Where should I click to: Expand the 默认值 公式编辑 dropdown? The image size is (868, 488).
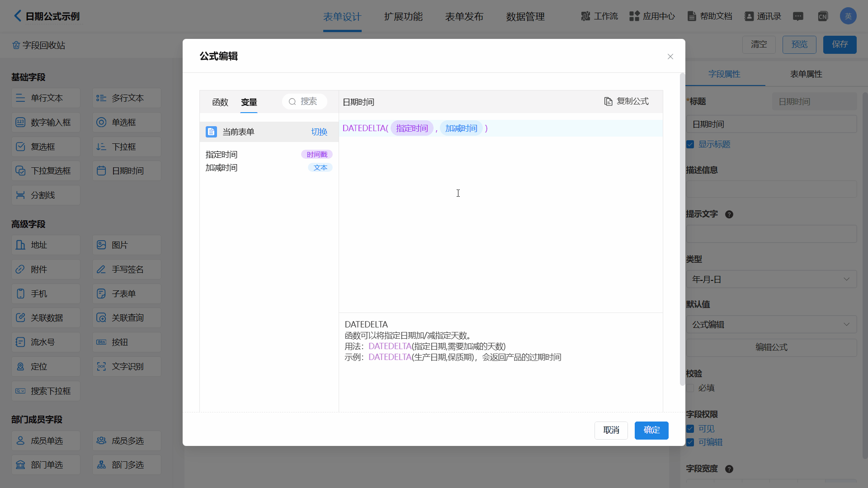[771, 325]
